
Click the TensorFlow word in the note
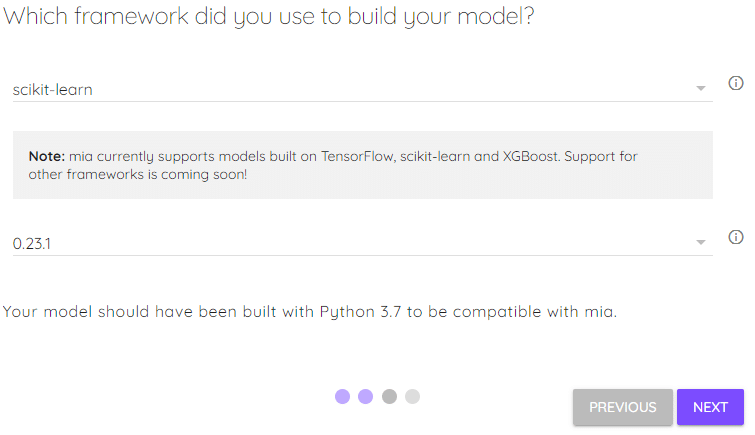click(357, 156)
